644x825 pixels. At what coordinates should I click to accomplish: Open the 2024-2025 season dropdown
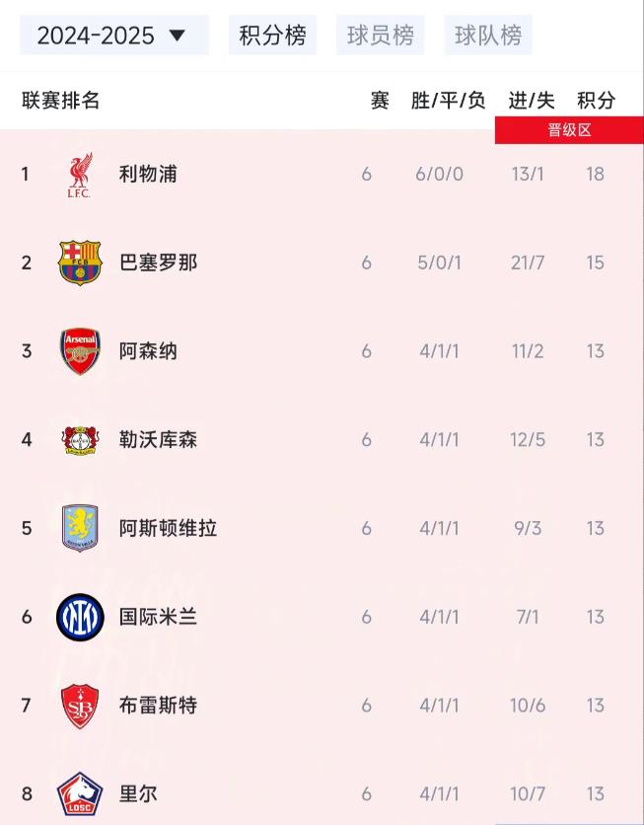114,36
